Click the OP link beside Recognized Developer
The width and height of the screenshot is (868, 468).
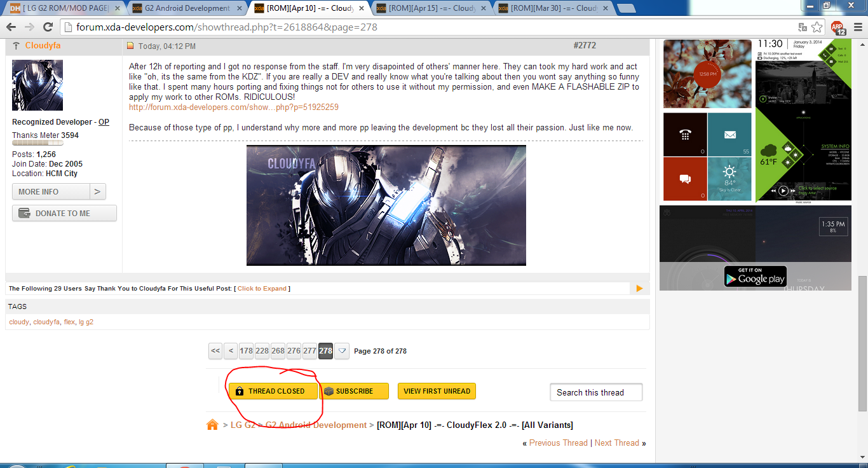pos(104,122)
